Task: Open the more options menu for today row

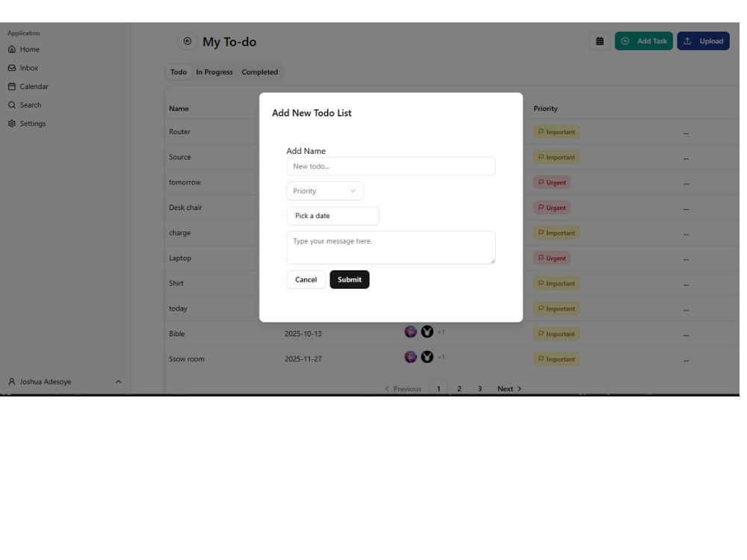Action: tap(686, 310)
